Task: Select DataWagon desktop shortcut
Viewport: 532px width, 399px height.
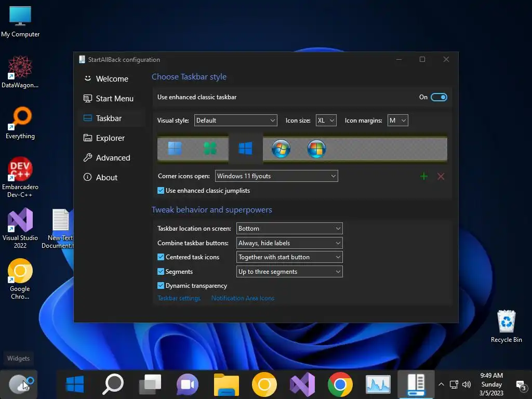Action: click(x=20, y=72)
